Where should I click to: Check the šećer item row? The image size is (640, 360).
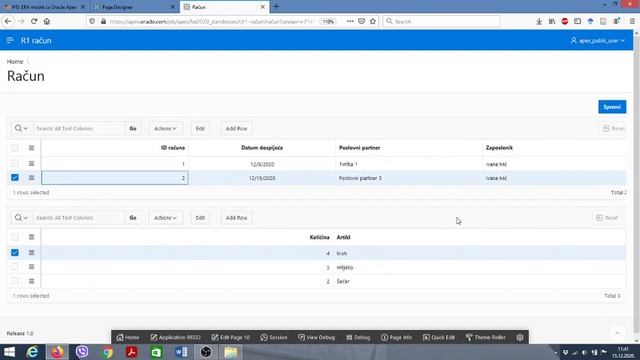coord(15,281)
